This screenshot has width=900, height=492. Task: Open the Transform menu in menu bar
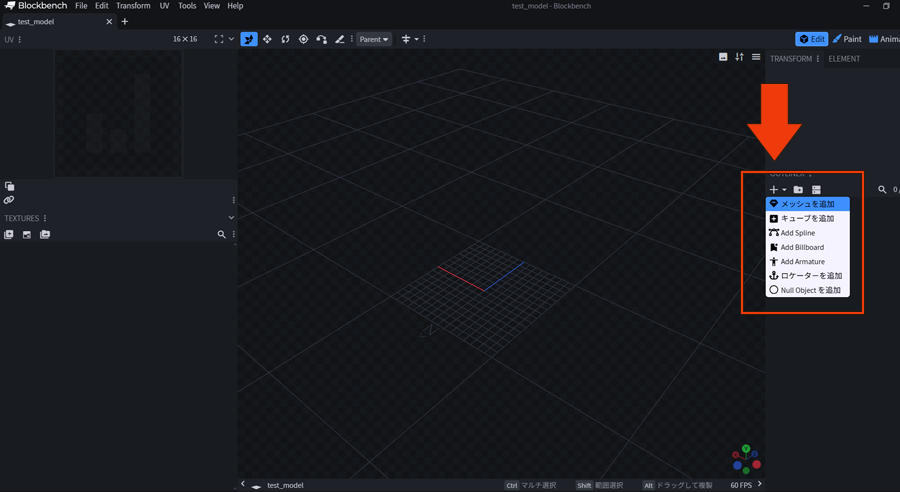[133, 6]
